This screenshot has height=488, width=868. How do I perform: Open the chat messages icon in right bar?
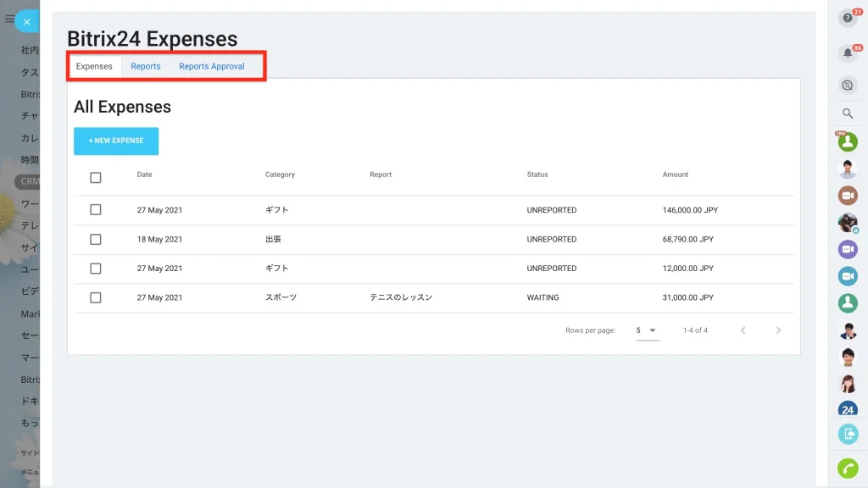point(848,86)
